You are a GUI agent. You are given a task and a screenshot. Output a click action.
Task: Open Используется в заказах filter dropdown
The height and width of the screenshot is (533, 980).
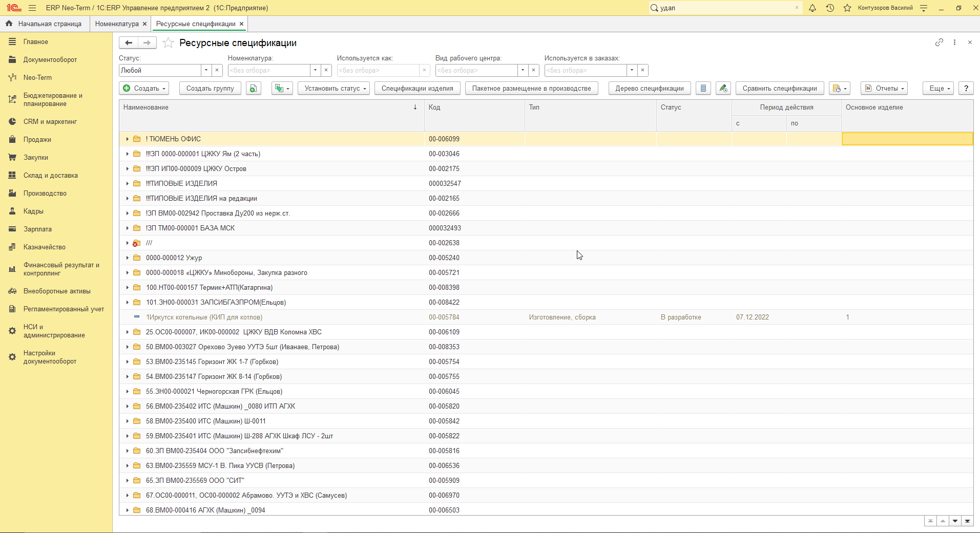[x=632, y=71]
